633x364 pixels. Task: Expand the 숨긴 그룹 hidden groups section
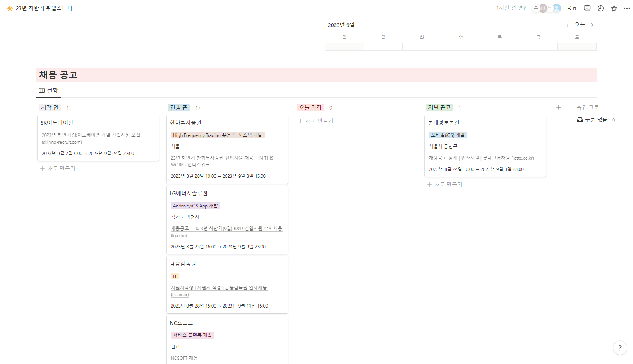click(587, 108)
